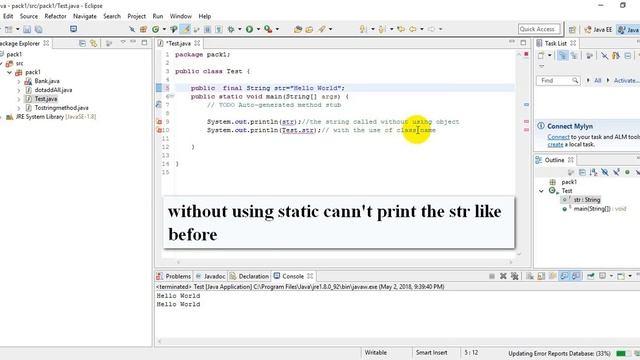Click the Collapse All icon in Package Explorer
The width and height of the screenshot is (640, 360).
[82, 43]
